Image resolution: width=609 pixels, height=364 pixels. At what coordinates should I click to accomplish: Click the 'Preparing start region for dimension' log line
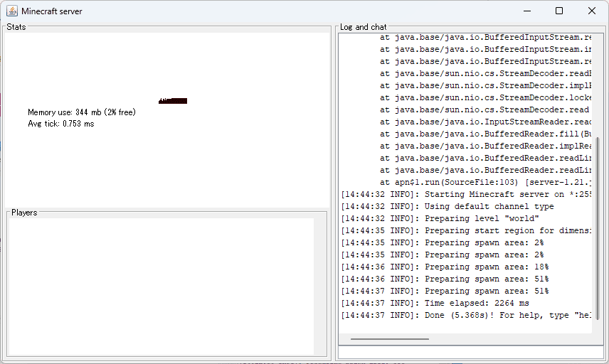tap(466, 230)
